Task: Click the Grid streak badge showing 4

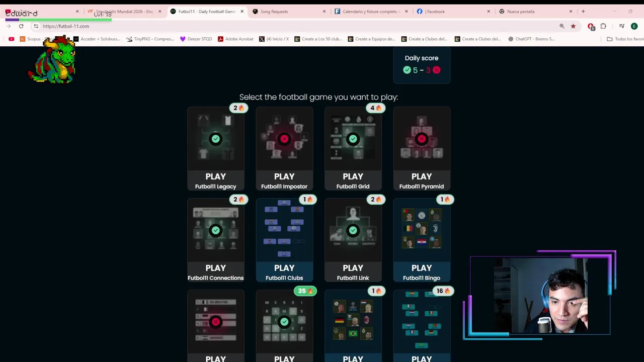Action: coord(376,108)
